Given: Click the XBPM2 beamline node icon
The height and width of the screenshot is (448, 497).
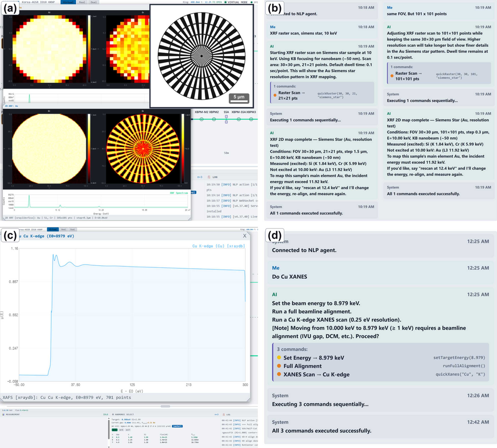Looking at the screenshot, I should pos(214,119).
